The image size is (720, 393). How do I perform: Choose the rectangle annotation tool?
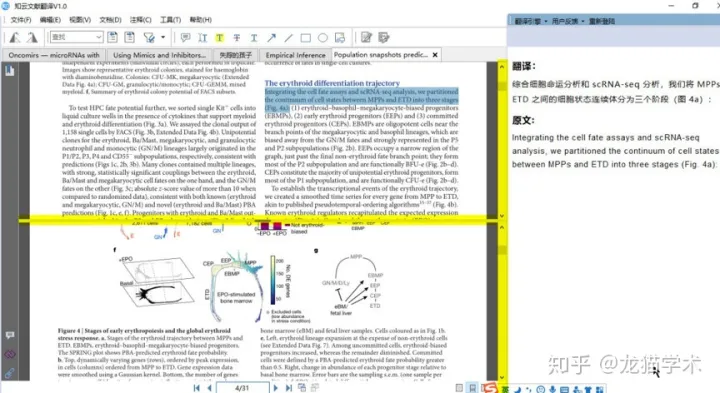[305, 38]
